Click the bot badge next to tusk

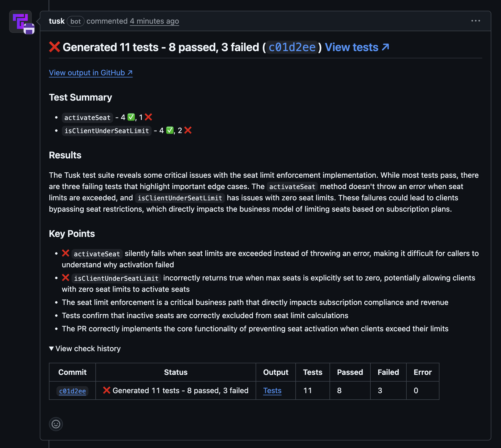76,22
